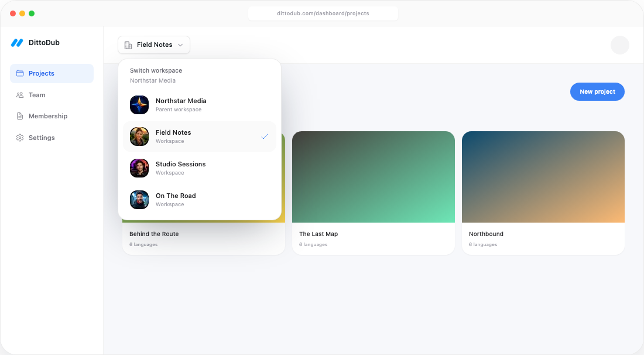644x355 pixels.
Task: Click the Field Notes workspace avatar
Action: point(139,136)
